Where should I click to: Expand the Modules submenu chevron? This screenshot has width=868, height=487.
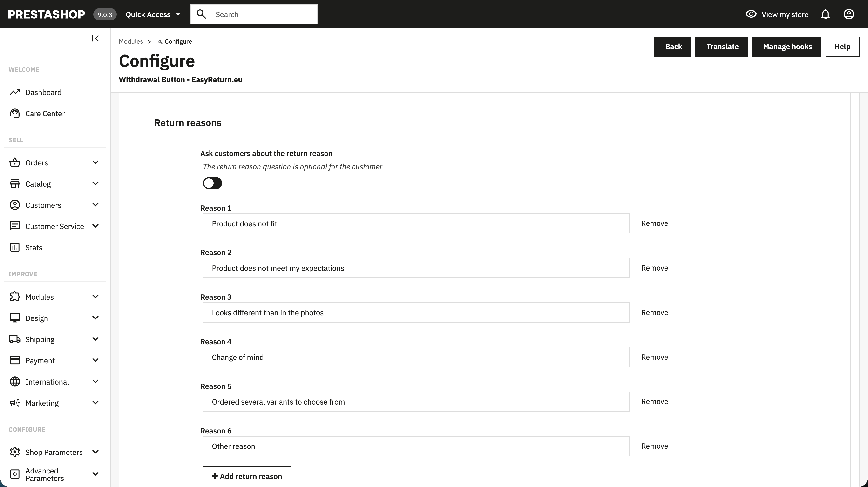click(x=95, y=297)
